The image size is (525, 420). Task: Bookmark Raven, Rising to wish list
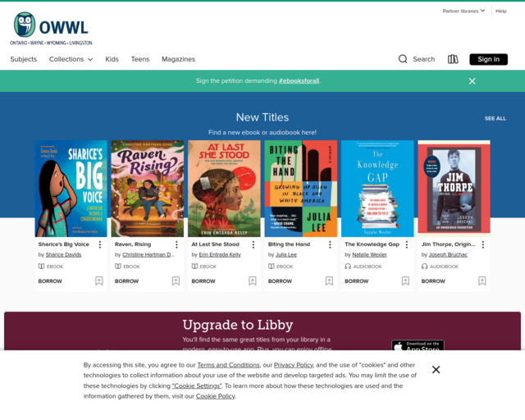coord(176,281)
